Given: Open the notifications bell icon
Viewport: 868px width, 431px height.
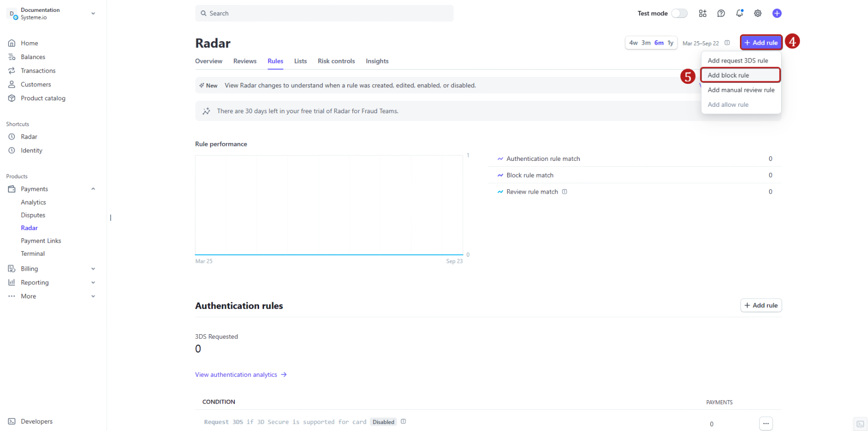Looking at the screenshot, I should 739,13.
